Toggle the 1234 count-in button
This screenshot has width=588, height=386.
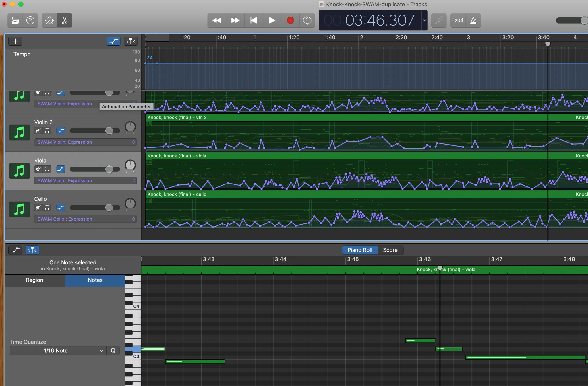click(458, 20)
